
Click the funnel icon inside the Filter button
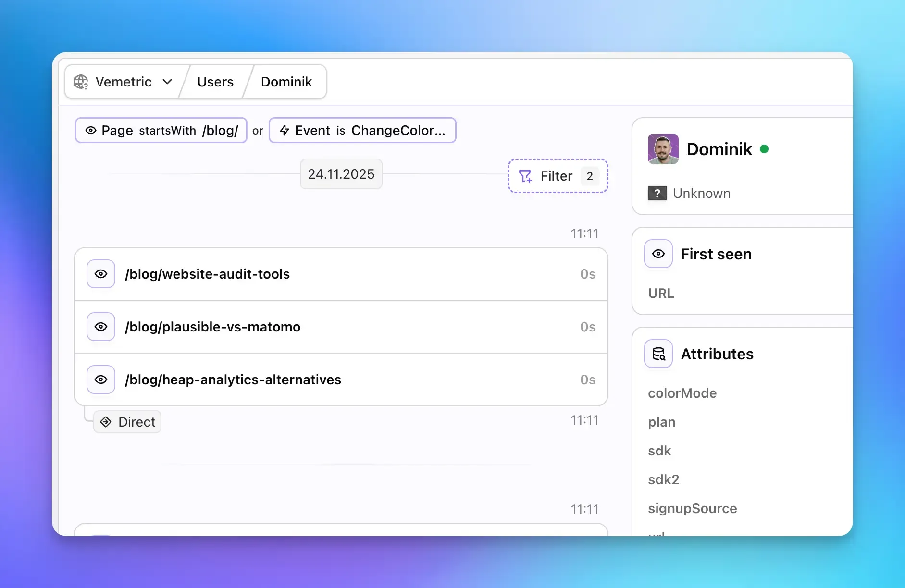[x=525, y=176]
